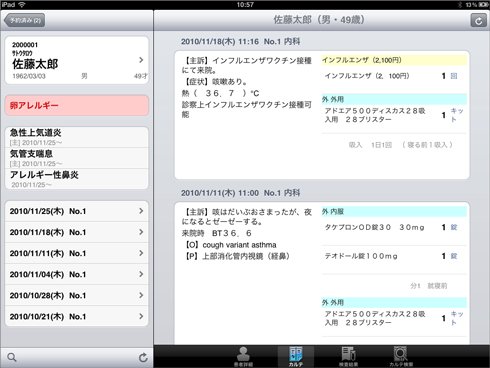The image size is (490, 368).
Task: Select diagnosis アレルギー性鼻炎
Action: click(77, 179)
